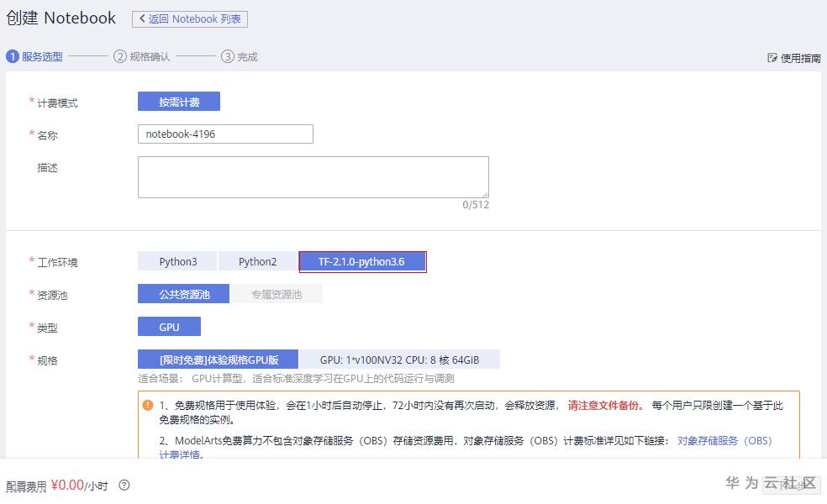Click step 3 circle for 完成
Image resolution: width=827 pixels, height=504 pixels.
coord(227,56)
